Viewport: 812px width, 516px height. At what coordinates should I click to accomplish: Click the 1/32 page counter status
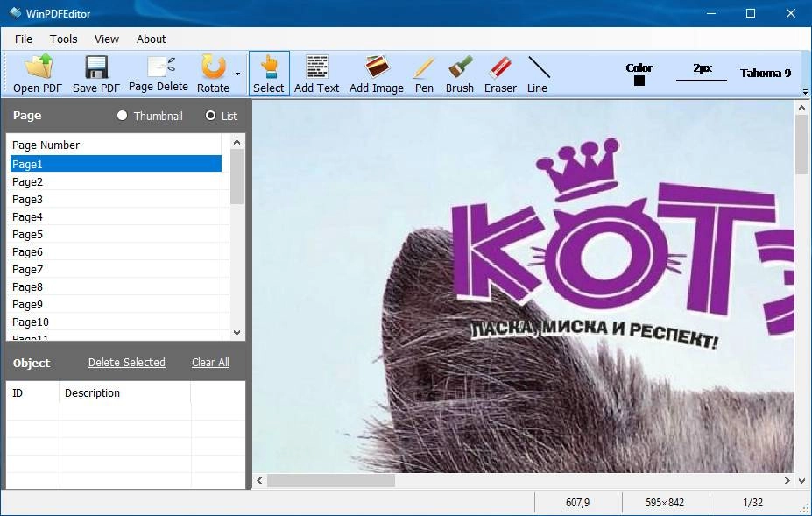(x=752, y=503)
